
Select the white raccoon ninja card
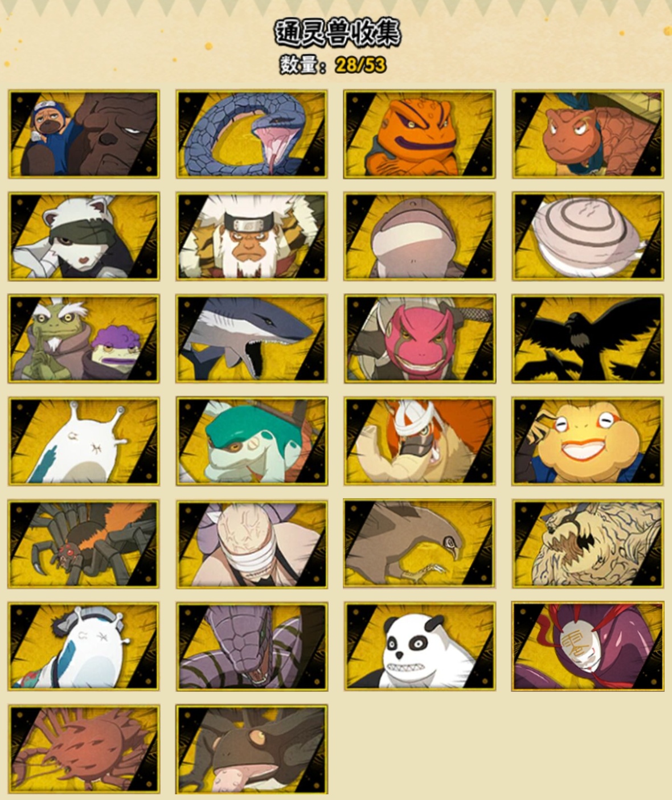click(84, 236)
